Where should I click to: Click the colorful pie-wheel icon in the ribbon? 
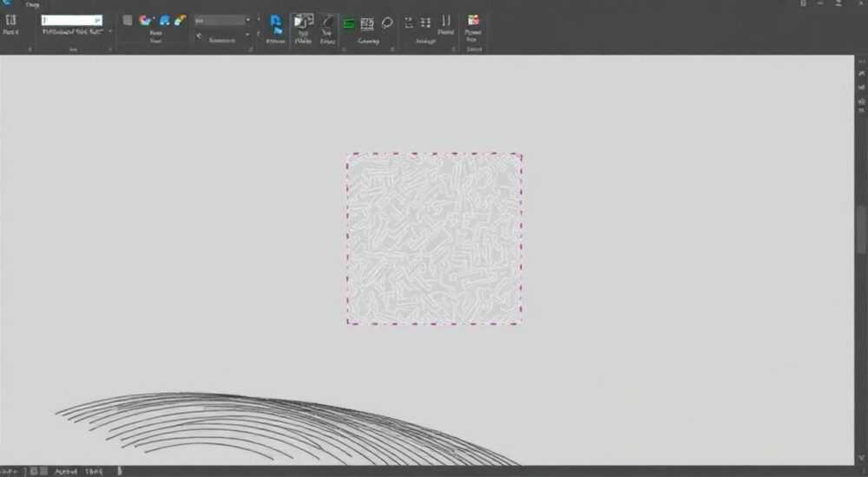pos(146,21)
